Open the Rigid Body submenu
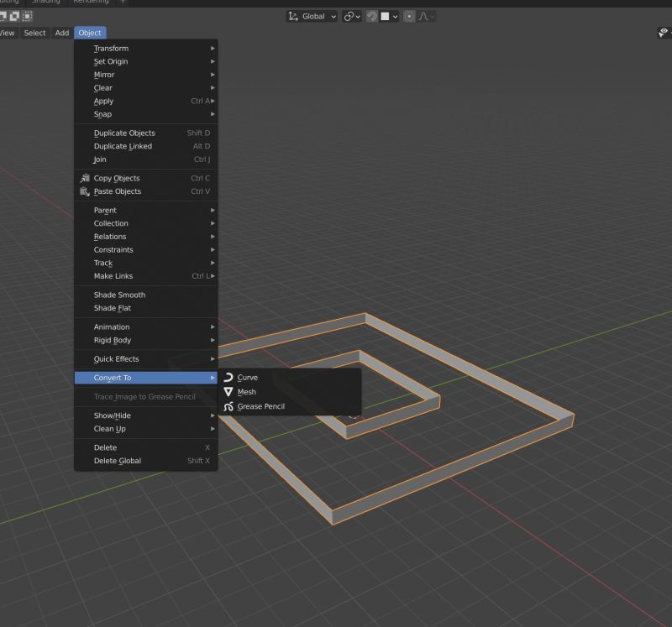672x627 pixels. coord(146,340)
